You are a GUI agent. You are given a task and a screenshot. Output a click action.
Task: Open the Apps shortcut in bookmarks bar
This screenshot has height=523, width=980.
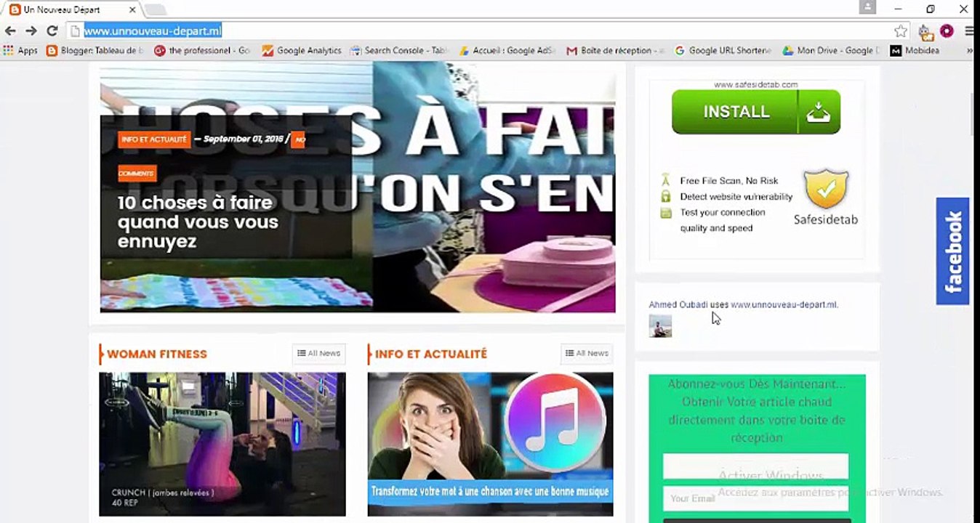coord(20,51)
